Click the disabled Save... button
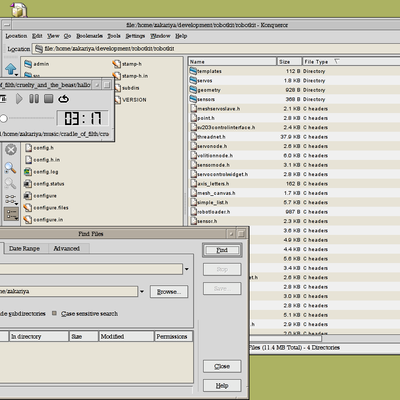Image resolution: width=400 pixels, height=400 pixels. [x=222, y=289]
